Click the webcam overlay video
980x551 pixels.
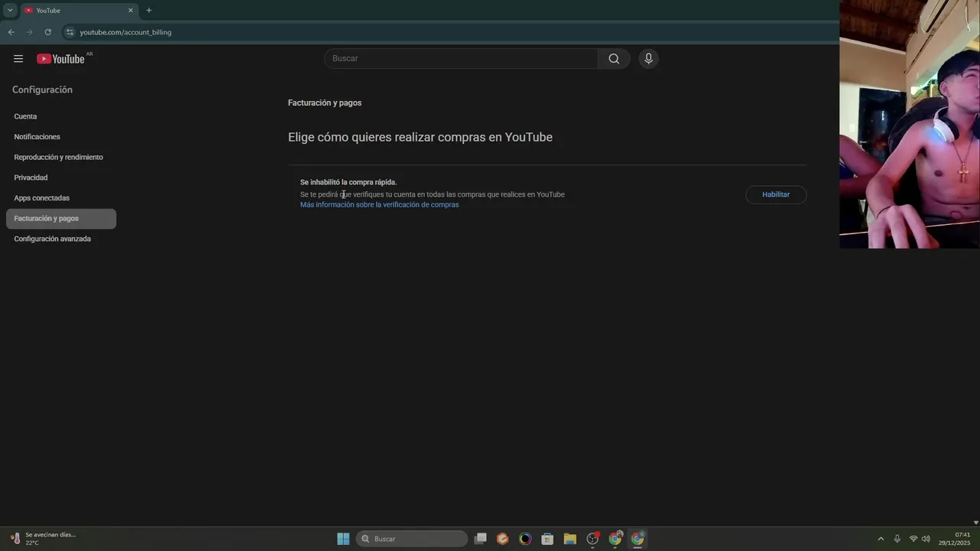click(910, 124)
